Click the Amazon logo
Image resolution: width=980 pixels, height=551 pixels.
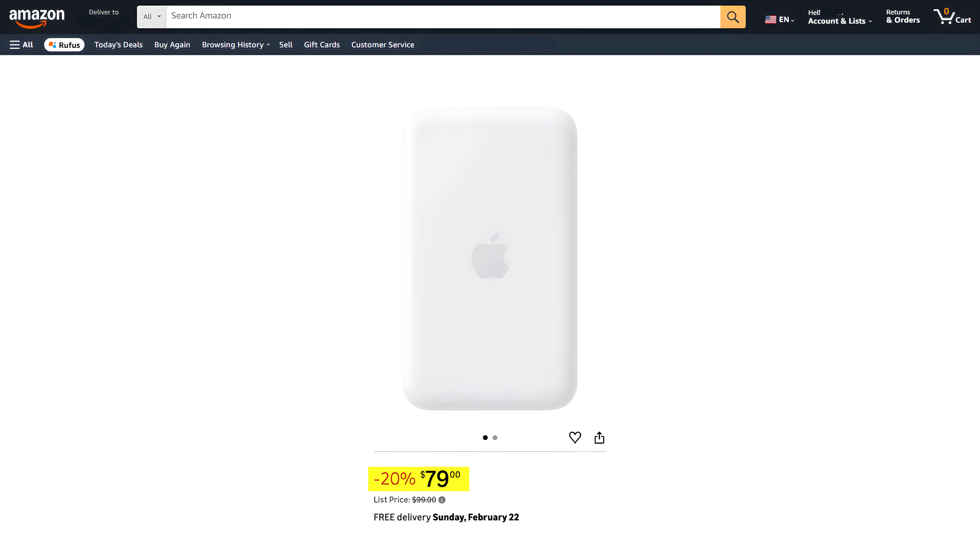click(x=37, y=18)
